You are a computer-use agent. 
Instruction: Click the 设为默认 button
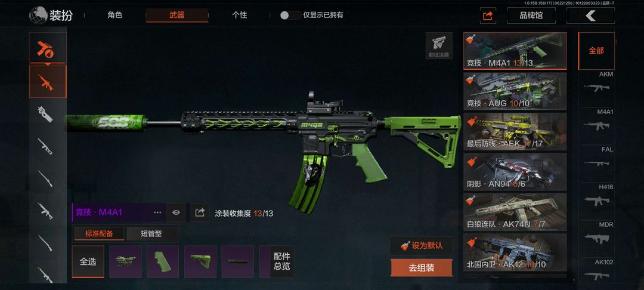click(422, 246)
